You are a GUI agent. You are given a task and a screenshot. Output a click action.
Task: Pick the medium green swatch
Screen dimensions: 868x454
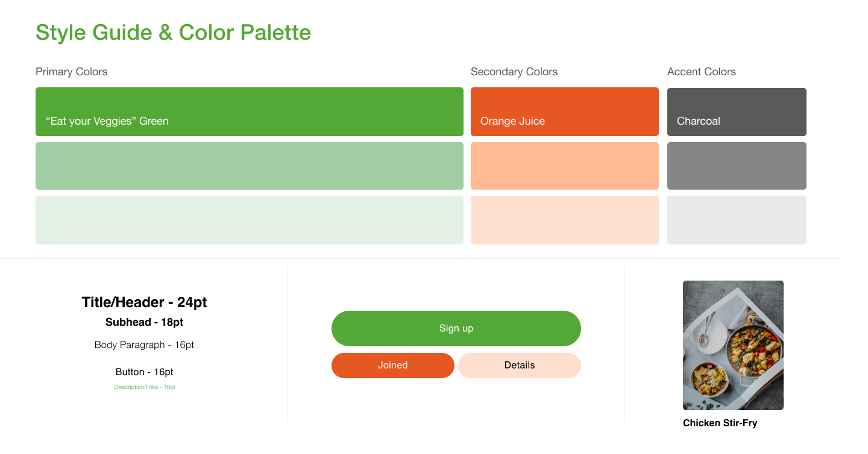[250, 166]
